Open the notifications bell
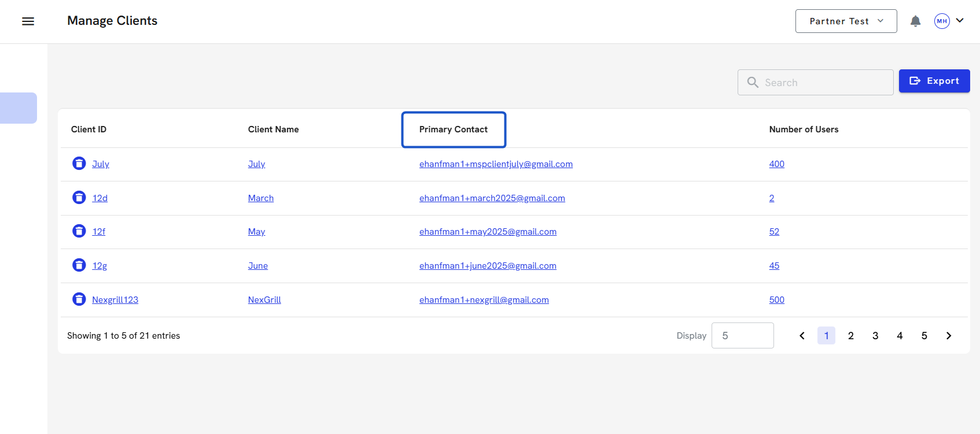This screenshot has width=980, height=434. coord(915,21)
